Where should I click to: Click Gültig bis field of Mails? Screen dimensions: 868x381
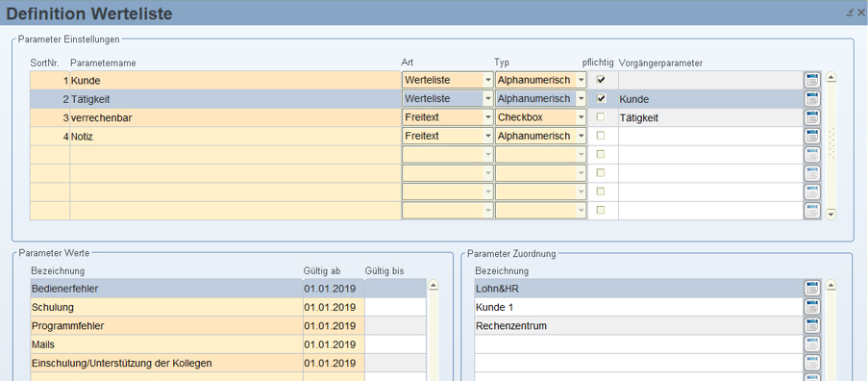coord(395,344)
